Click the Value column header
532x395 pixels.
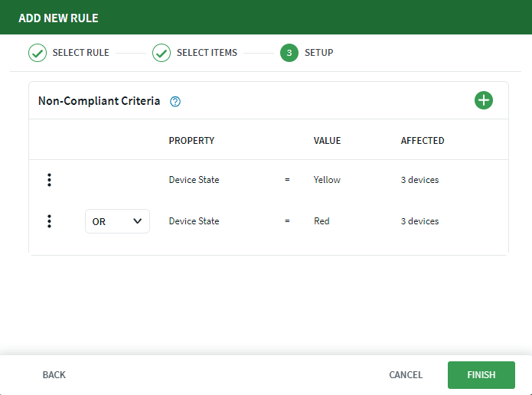[x=327, y=141]
